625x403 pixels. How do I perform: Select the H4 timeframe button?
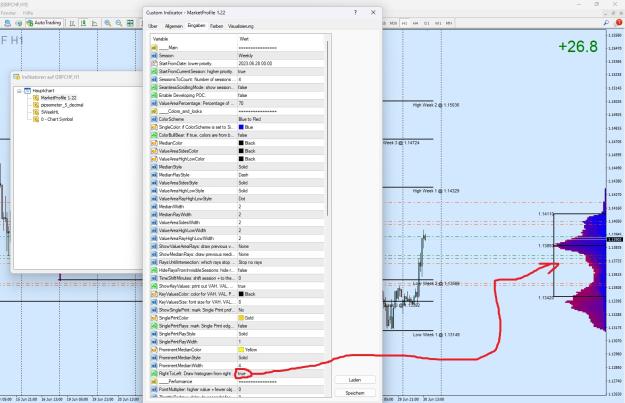point(415,23)
